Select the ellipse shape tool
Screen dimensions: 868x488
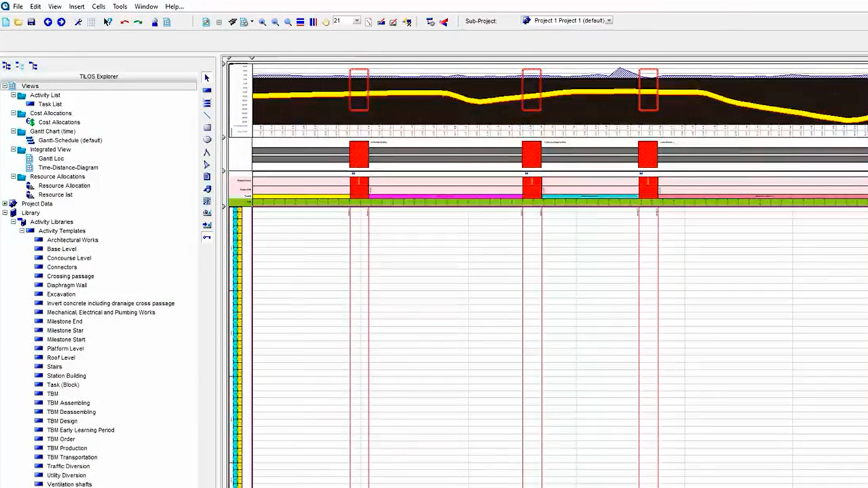coord(208,140)
